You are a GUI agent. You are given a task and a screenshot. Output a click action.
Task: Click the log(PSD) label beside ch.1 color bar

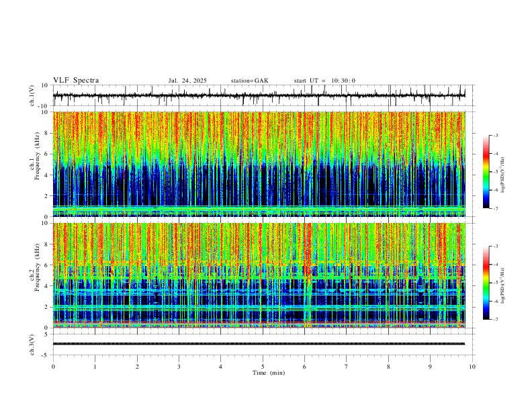click(x=502, y=175)
